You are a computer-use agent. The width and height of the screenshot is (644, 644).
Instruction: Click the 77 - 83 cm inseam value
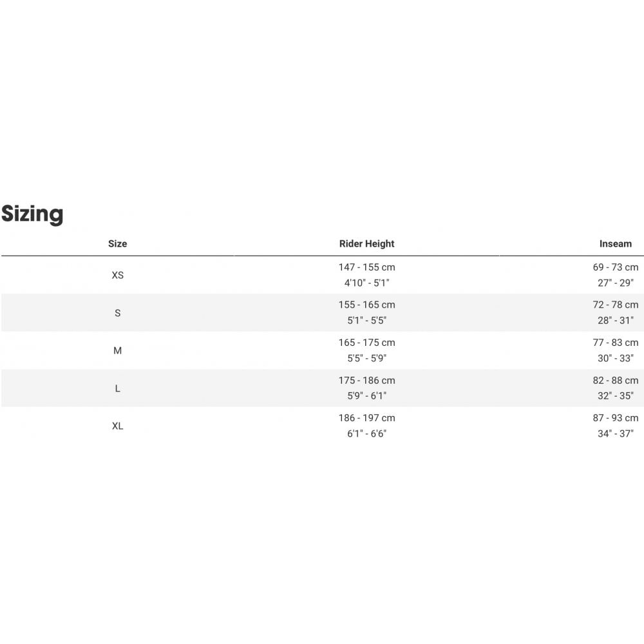tap(615, 343)
